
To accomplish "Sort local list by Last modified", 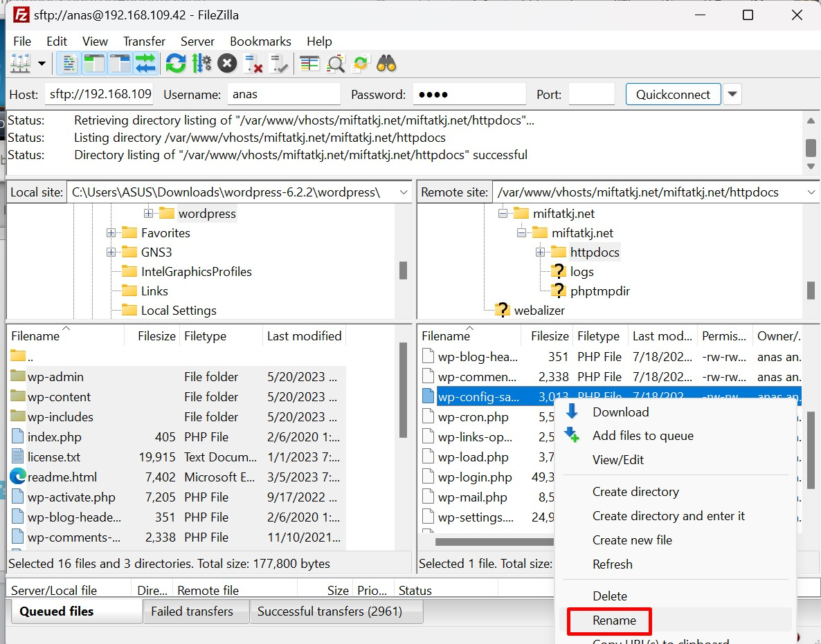I will [x=304, y=336].
